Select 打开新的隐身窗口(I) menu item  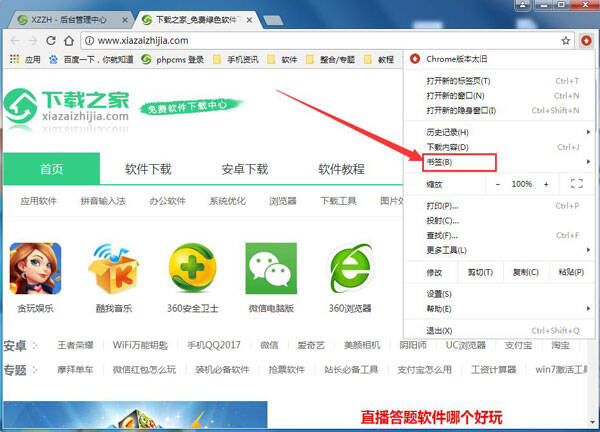coord(499,111)
